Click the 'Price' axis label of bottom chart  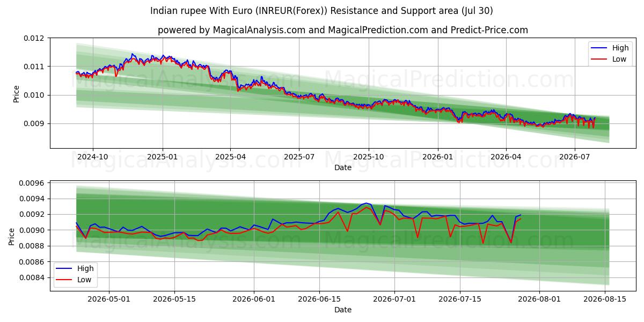12,236
